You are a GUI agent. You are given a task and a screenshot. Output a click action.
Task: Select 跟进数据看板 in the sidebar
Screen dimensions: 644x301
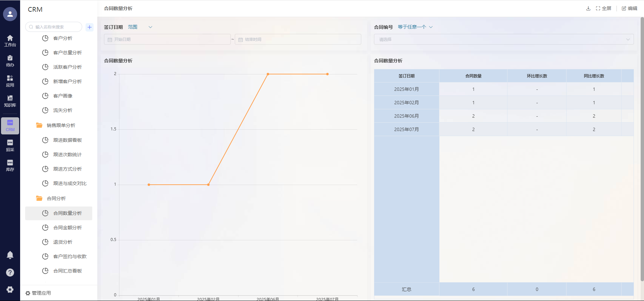[x=67, y=140]
